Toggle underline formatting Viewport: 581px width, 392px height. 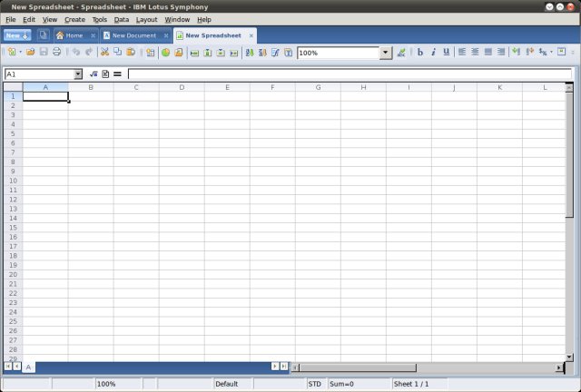tap(446, 53)
